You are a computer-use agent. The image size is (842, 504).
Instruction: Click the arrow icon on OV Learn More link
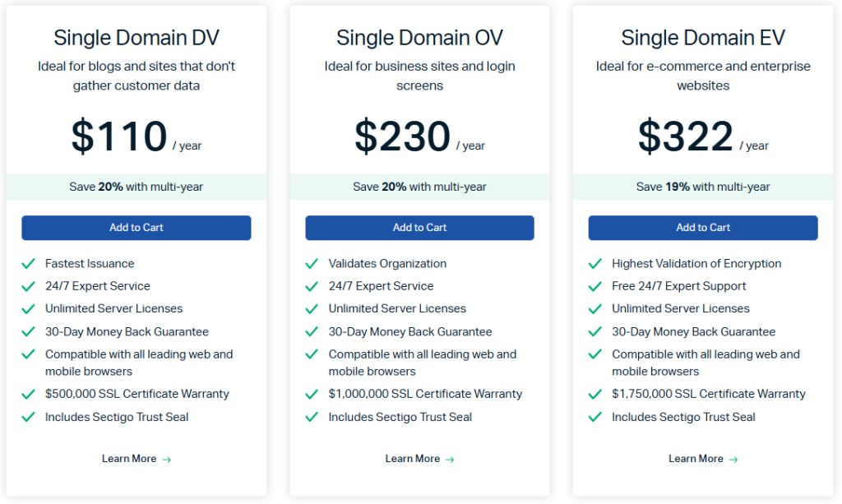coord(450,459)
